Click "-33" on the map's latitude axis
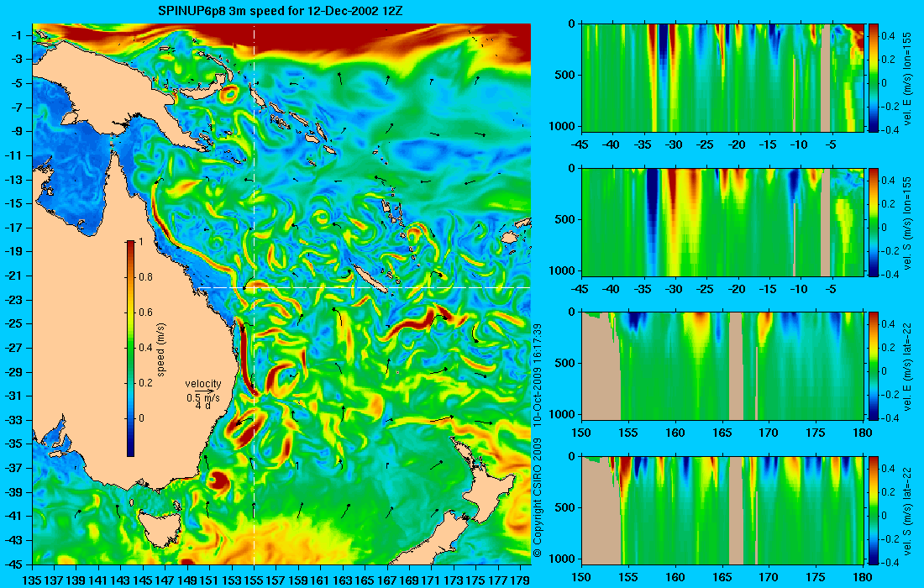Viewport: 924px width, 588px height. tap(13, 420)
